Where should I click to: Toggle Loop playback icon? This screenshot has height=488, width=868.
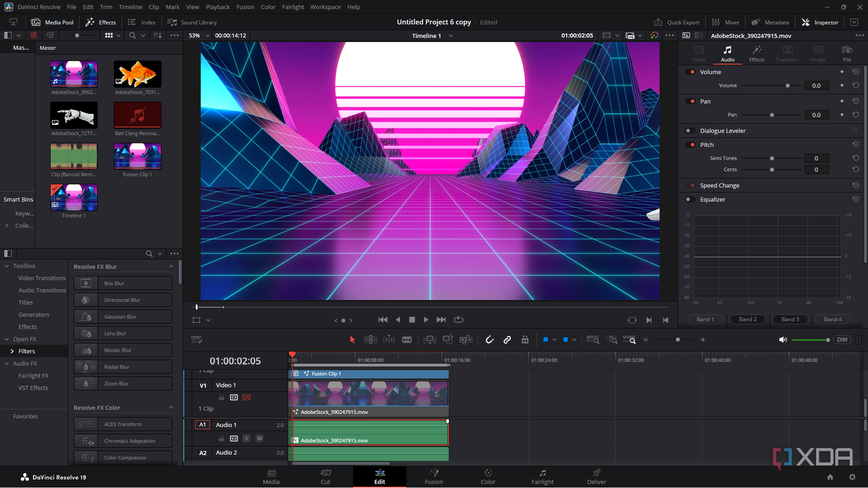(x=458, y=320)
